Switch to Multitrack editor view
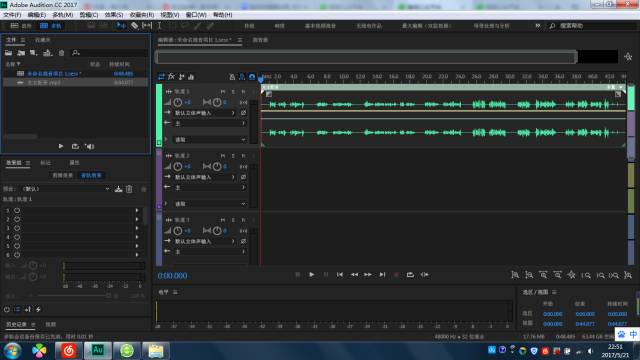Viewport: 640px width, 360px height. point(51,26)
